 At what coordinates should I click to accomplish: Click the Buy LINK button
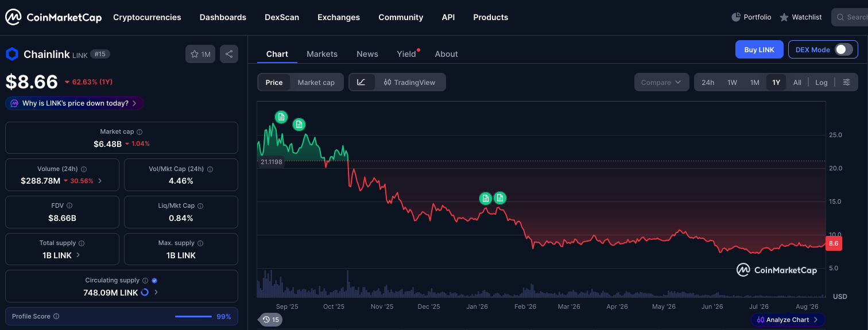(759, 49)
